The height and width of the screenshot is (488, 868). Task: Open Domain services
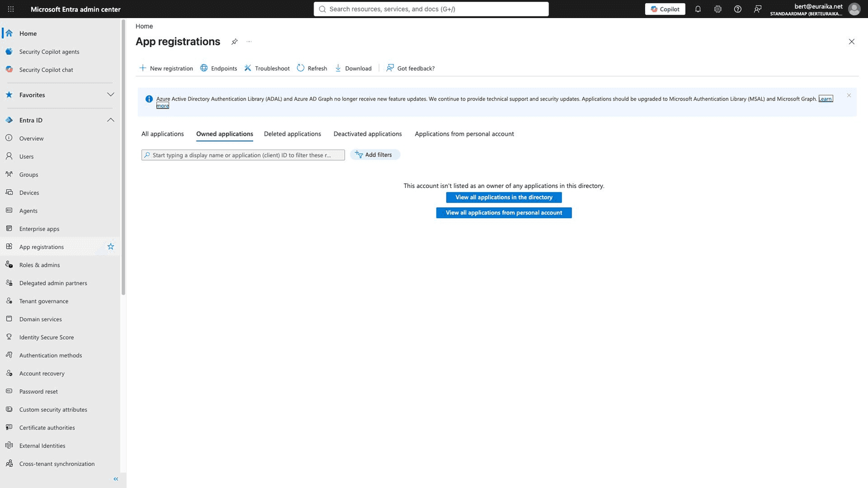(60, 319)
